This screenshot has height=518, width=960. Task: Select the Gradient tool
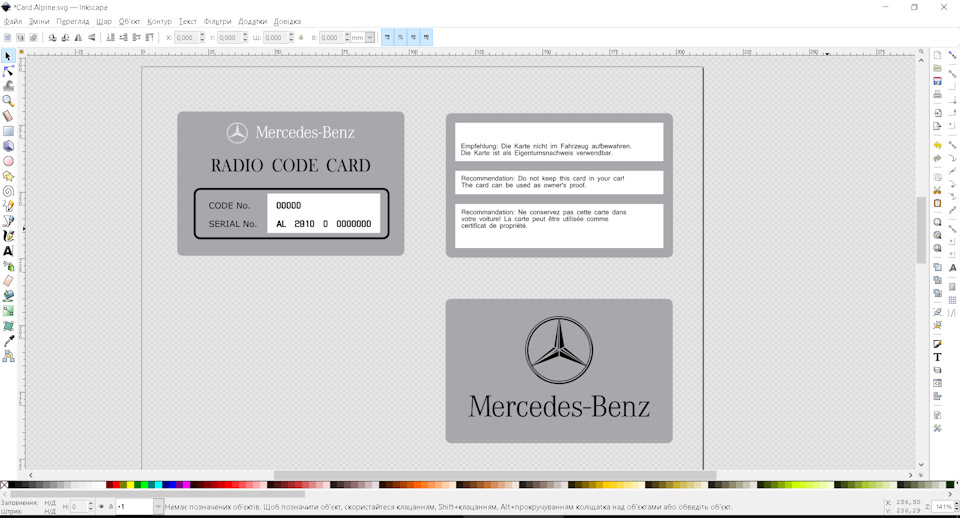[x=8, y=311]
